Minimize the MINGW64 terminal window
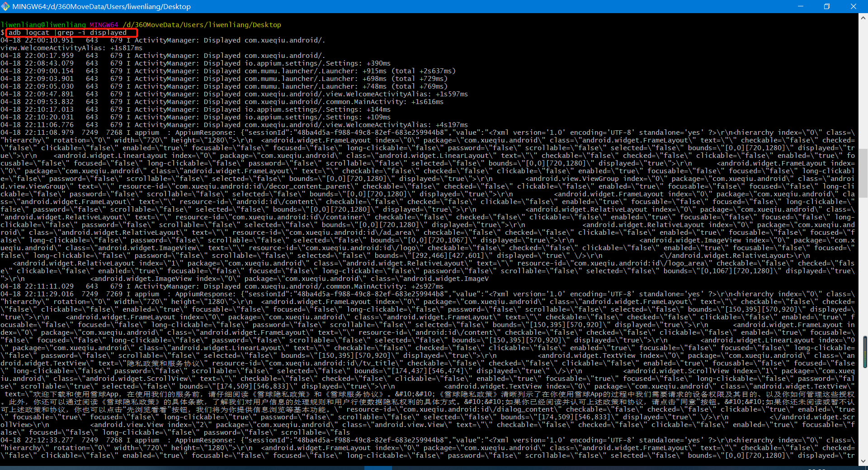The image size is (868, 470). [801, 6]
